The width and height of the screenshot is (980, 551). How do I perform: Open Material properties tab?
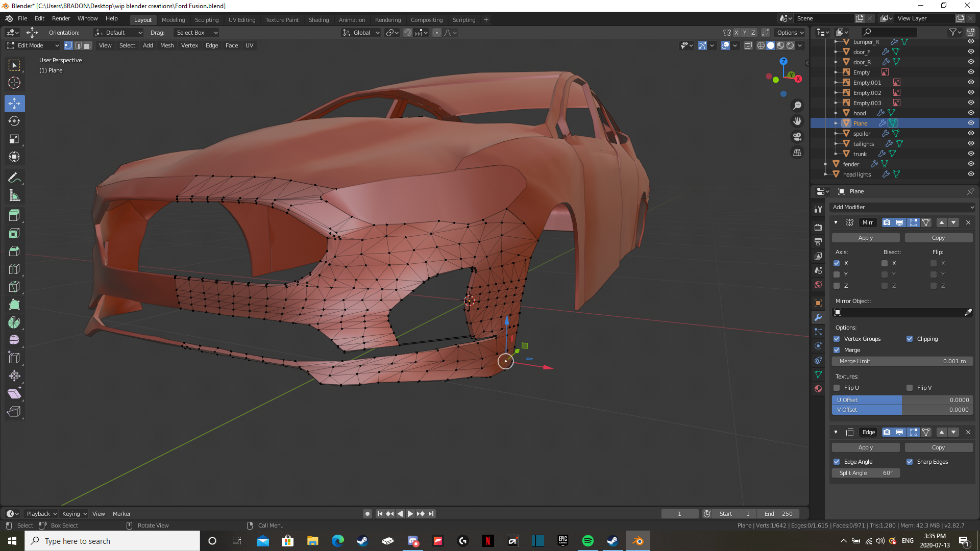(x=818, y=389)
